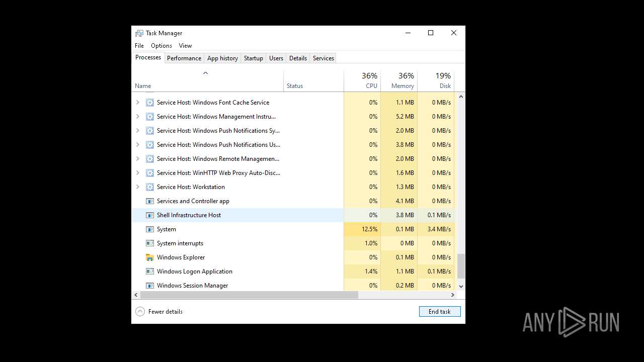
Task: Click the vertical scrollbar up arrow
Action: pyautogui.click(x=461, y=97)
